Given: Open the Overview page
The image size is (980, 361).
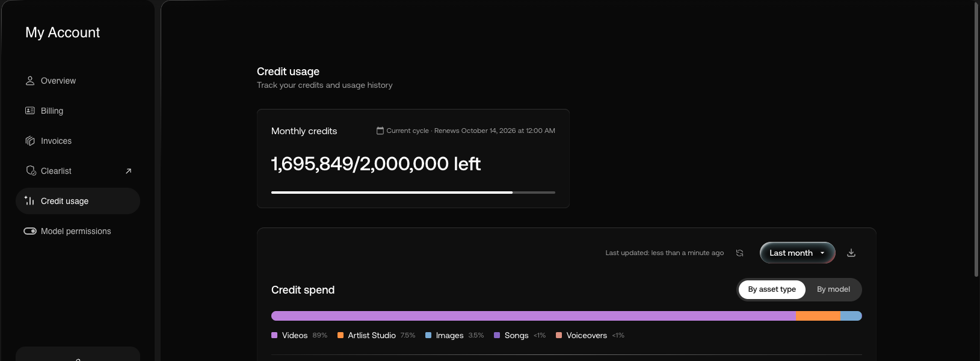Looking at the screenshot, I should coord(78,81).
